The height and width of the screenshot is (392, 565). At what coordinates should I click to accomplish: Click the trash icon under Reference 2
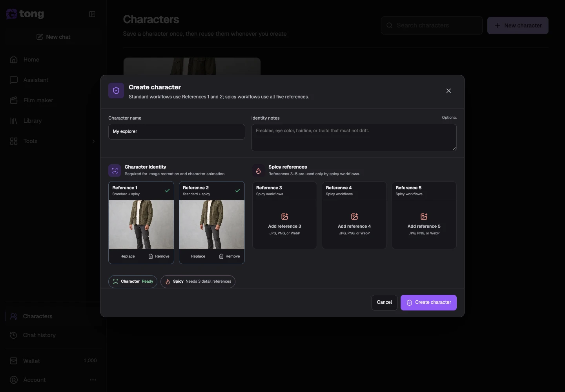[x=221, y=256]
